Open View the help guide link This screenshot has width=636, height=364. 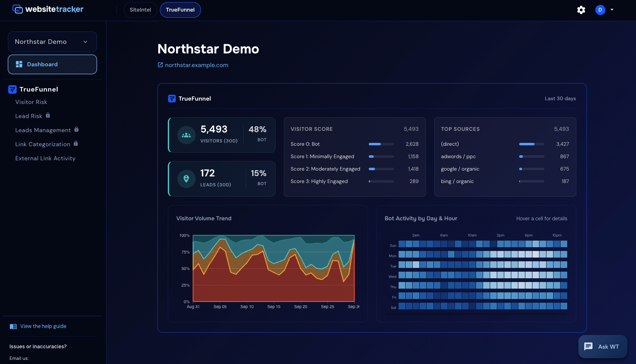pos(43,326)
